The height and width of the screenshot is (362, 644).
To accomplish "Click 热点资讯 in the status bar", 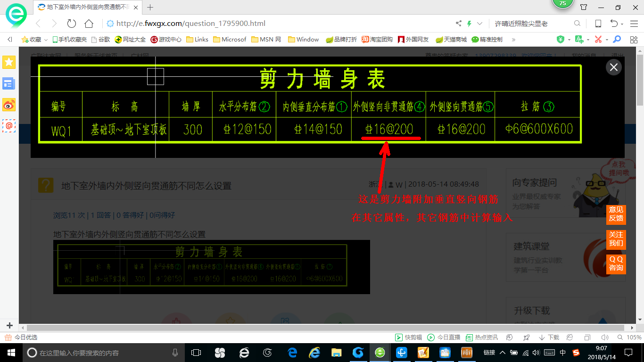I will click(481, 337).
